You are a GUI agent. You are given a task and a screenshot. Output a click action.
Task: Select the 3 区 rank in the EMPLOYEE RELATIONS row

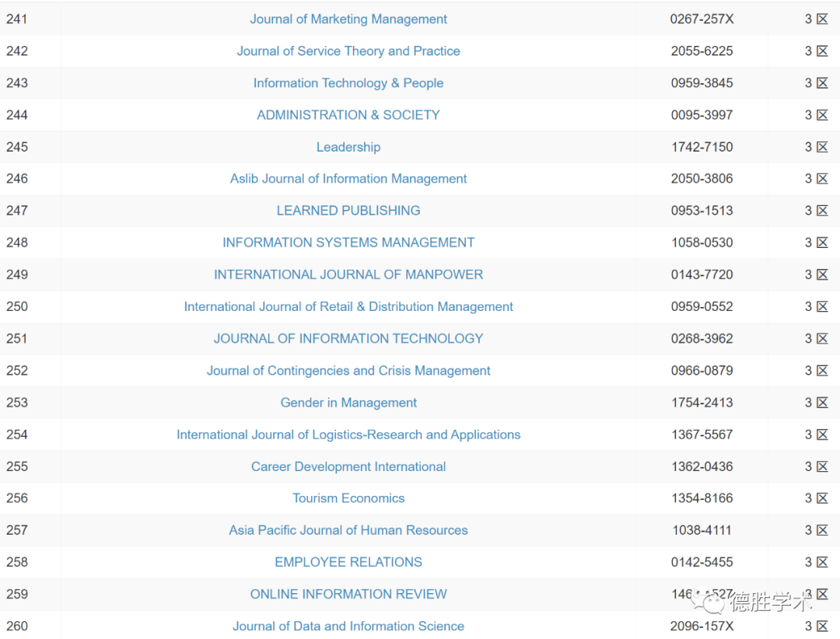(817, 562)
